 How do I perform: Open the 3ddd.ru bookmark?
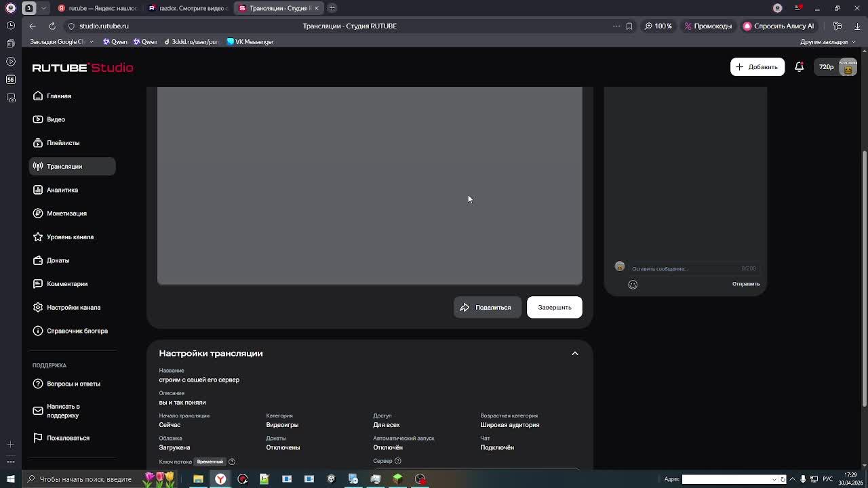point(193,42)
